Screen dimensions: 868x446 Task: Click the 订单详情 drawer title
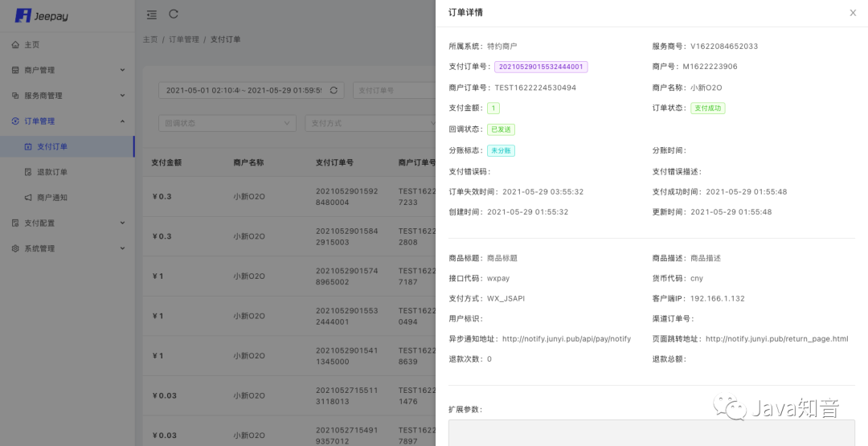[465, 13]
